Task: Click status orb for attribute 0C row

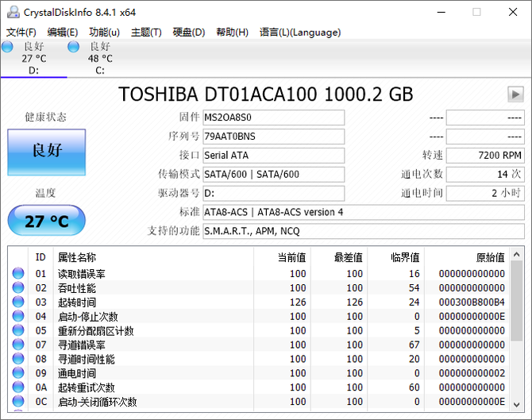Action: [17, 402]
